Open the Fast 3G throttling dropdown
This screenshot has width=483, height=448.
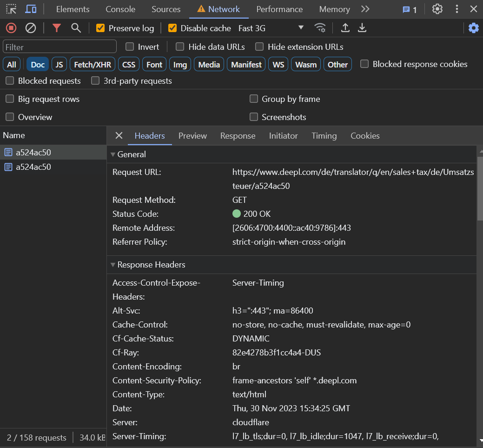[271, 28]
